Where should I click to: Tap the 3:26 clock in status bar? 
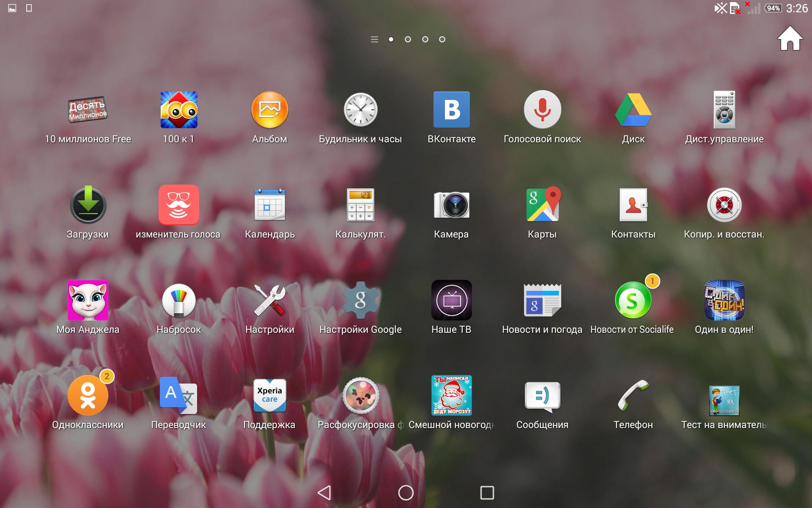[797, 8]
